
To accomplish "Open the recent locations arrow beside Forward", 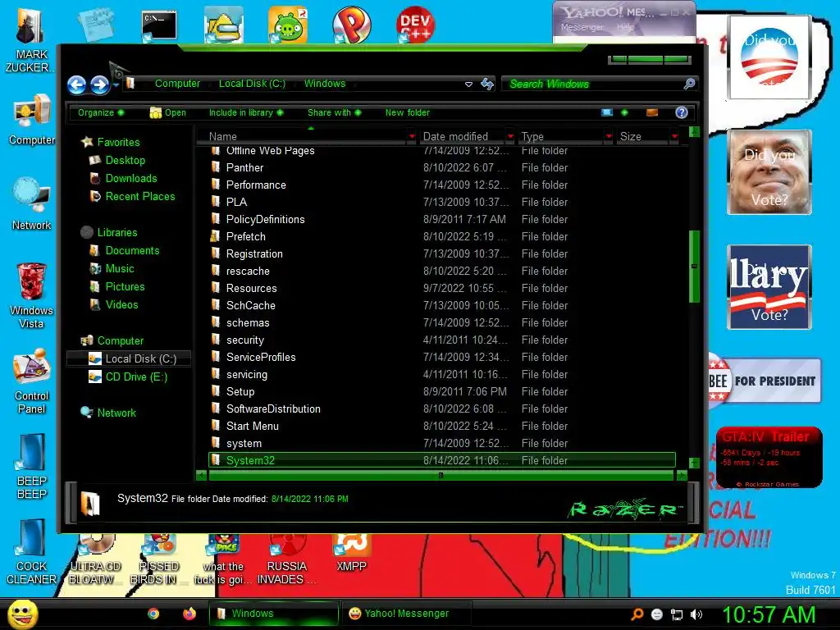I will (116, 84).
